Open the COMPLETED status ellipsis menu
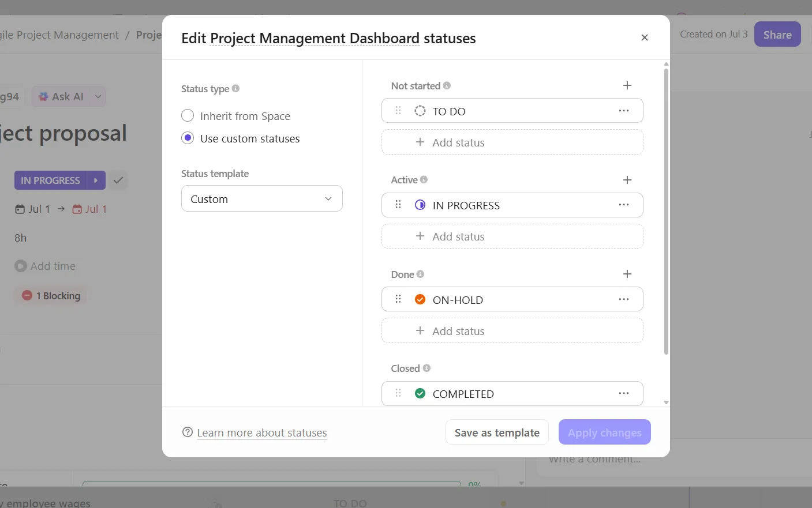This screenshot has height=508, width=812. [x=624, y=393]
